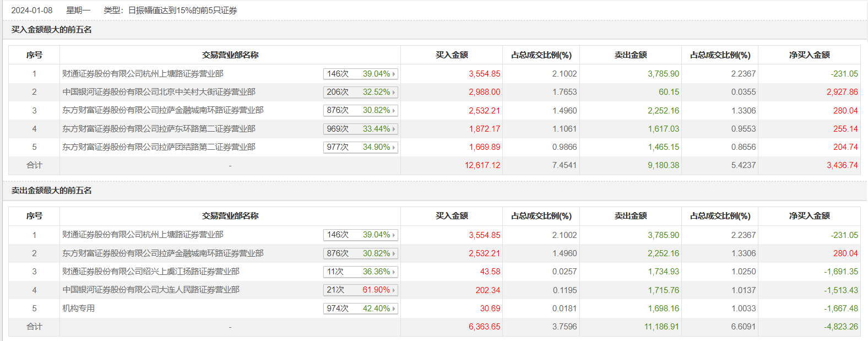The width and height of the screenshot is (868, 341).
Task: Click arrow icon beside 33.44% badge
Action: click(x=394, y=129)
